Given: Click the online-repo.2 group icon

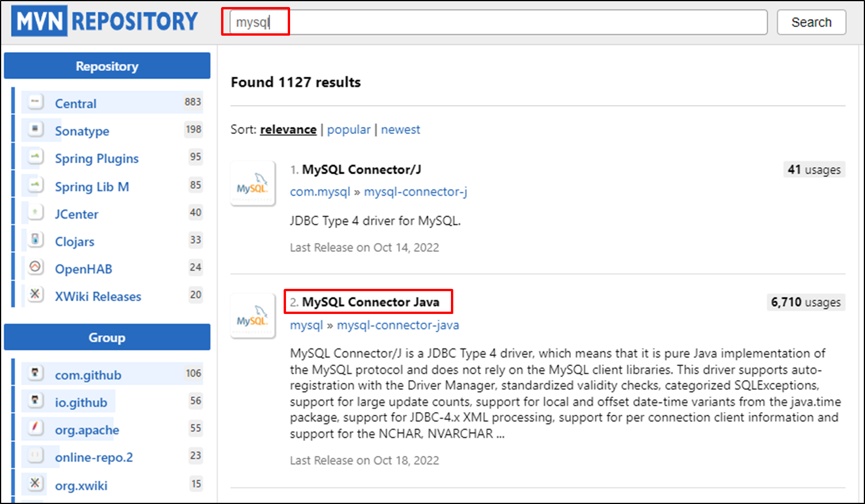Looking at the screenshot, I should point(36,455).
